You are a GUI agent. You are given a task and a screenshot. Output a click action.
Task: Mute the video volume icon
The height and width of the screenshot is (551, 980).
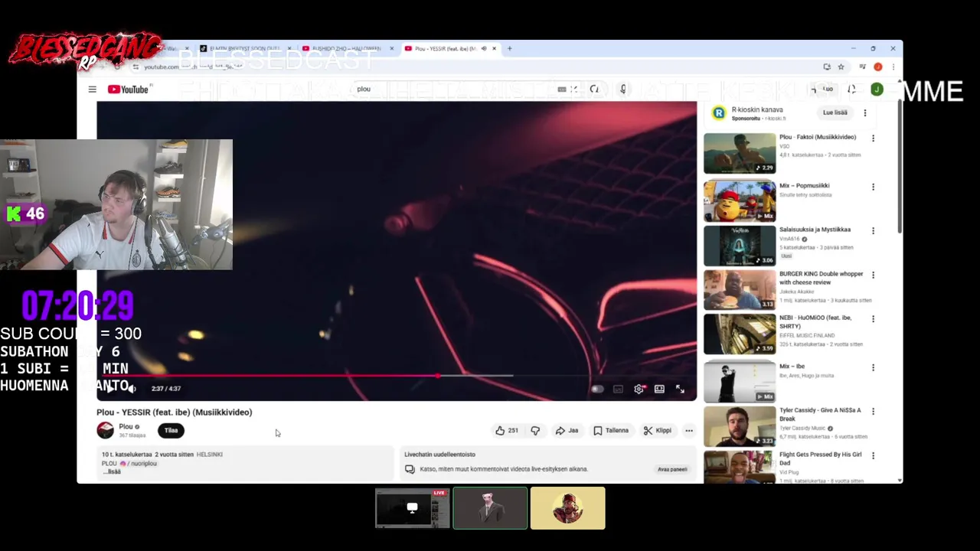(132, 389)
